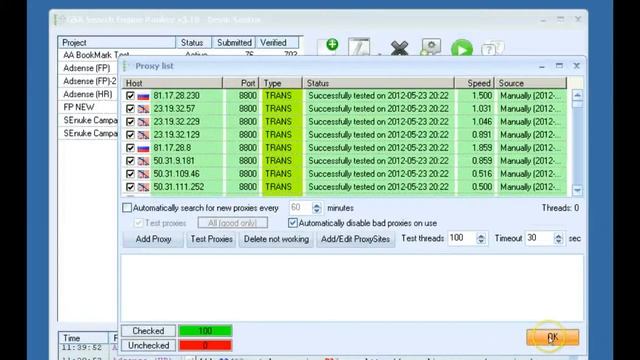This screenshot has height=360, width=640.
Task: Sort proxy list by Host column
Action: [172, 83]
